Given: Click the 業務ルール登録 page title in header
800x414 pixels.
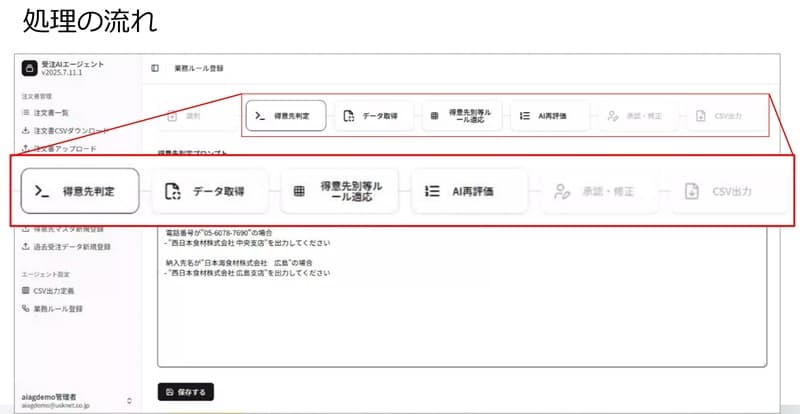Looking at the screenshot, I should pos(199,68).
